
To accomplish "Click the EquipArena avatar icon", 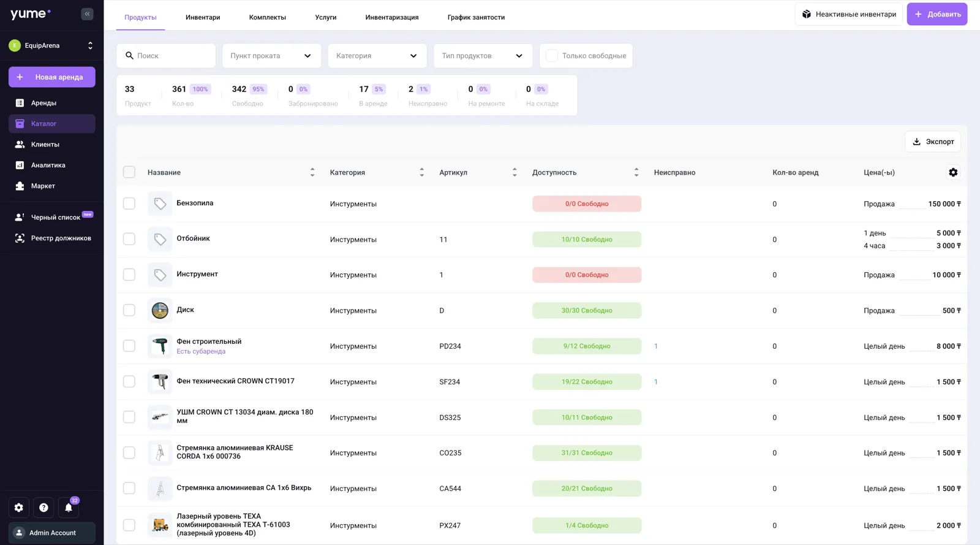I will (15, 45).
